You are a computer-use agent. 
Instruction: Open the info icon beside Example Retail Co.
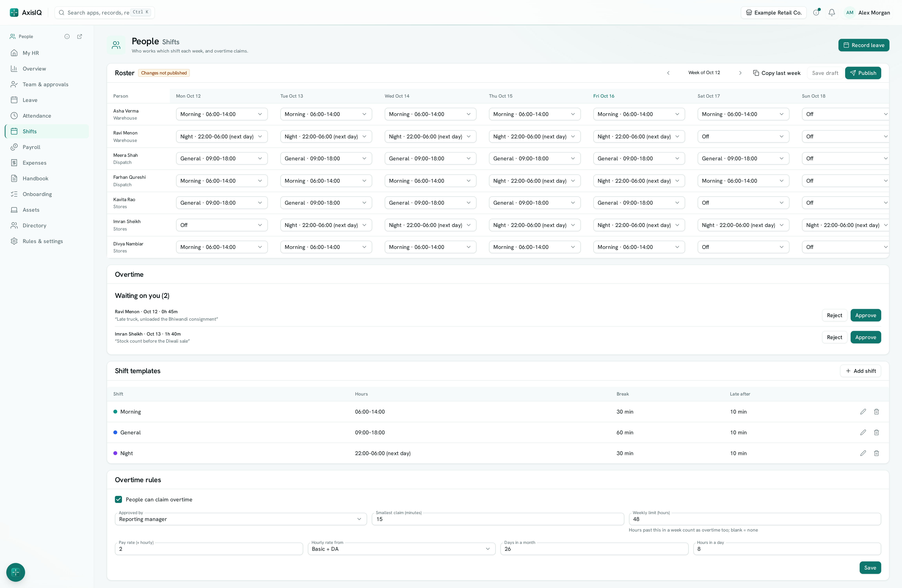816,13
